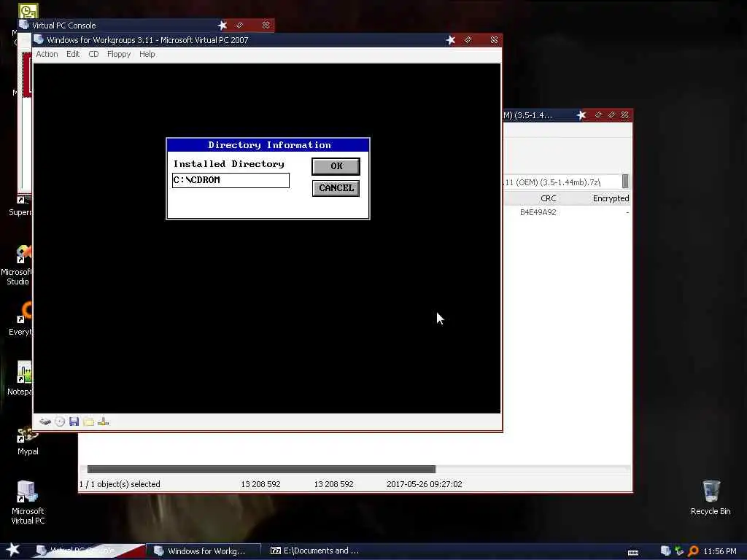Minimize the Windows for Workgroups Virtual PC window
The height and width of the screenshot is (560, 747).
(468, 40)
